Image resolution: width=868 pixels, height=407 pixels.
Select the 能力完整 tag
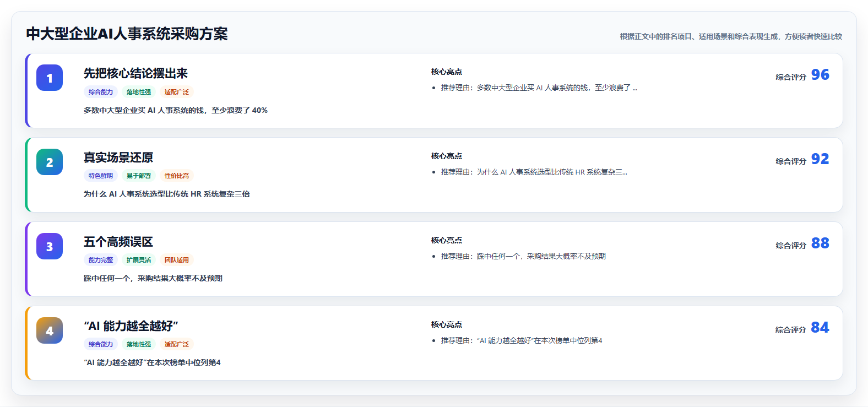(101, 260)
